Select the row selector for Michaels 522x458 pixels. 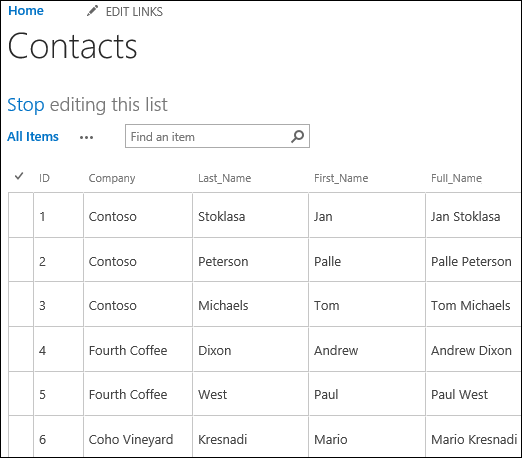21,305
